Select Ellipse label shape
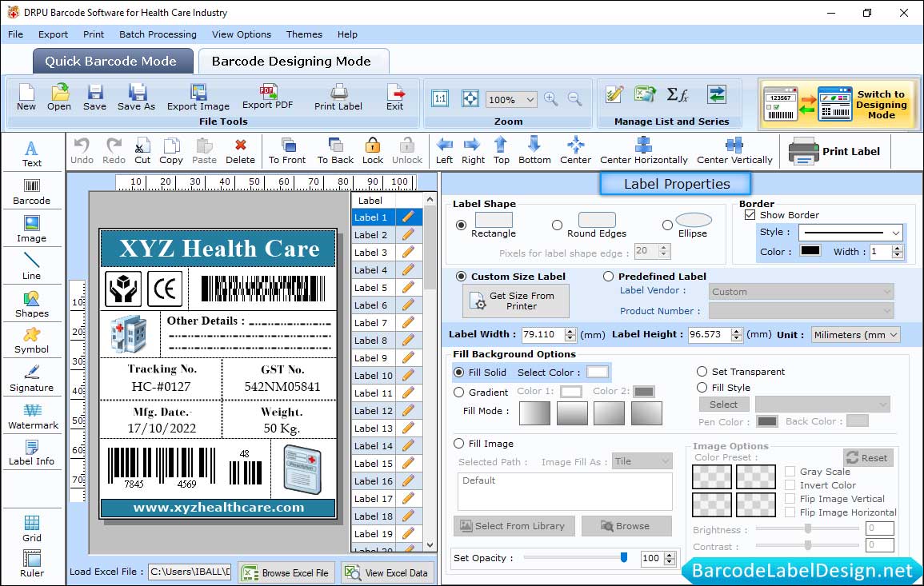924x586 pixels. (x=667, y=225)
